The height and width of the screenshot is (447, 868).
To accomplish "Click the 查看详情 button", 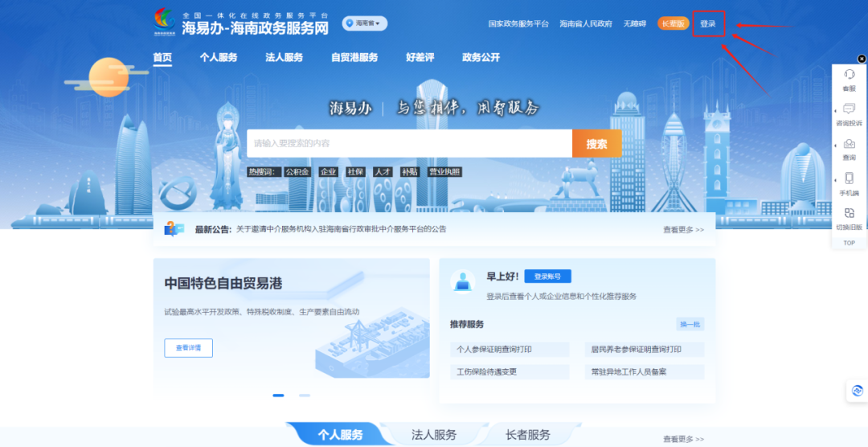I will point(188,348).
